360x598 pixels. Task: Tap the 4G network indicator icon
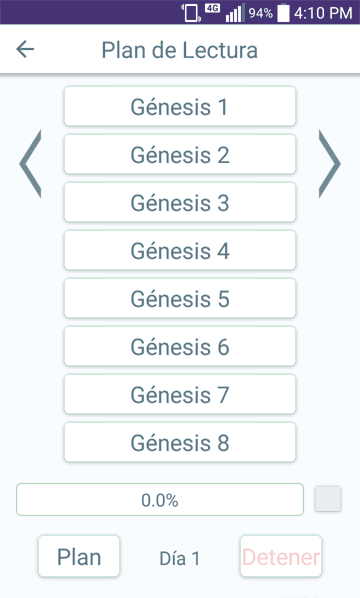[212, 8]
